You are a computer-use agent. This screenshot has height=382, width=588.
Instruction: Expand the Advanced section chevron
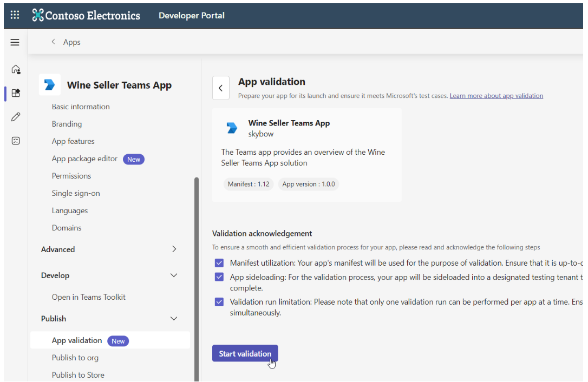pos(174,249)
